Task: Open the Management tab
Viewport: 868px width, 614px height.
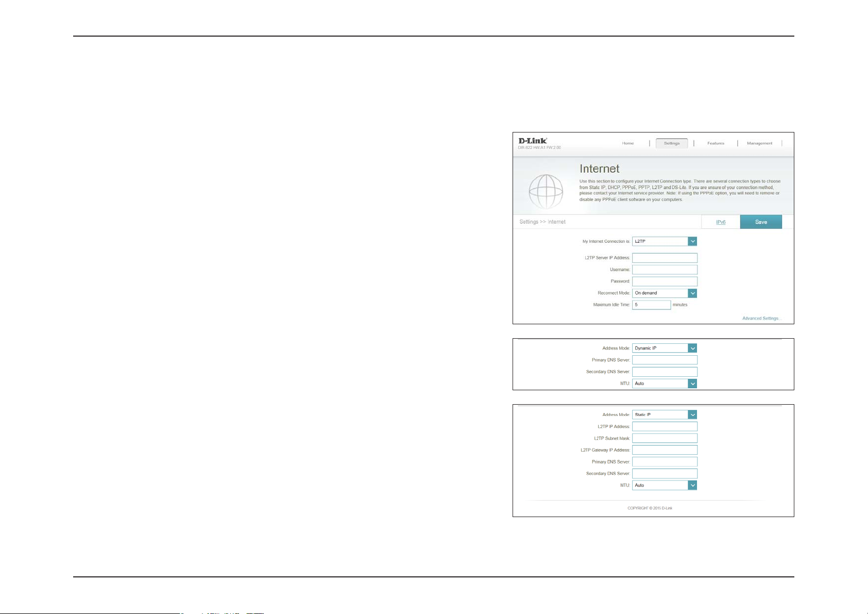Action: (759, 143)
